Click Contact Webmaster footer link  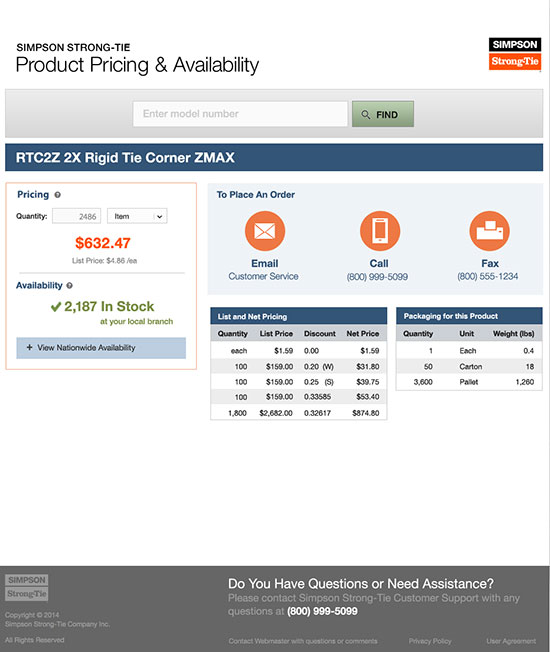click(303, 641)
